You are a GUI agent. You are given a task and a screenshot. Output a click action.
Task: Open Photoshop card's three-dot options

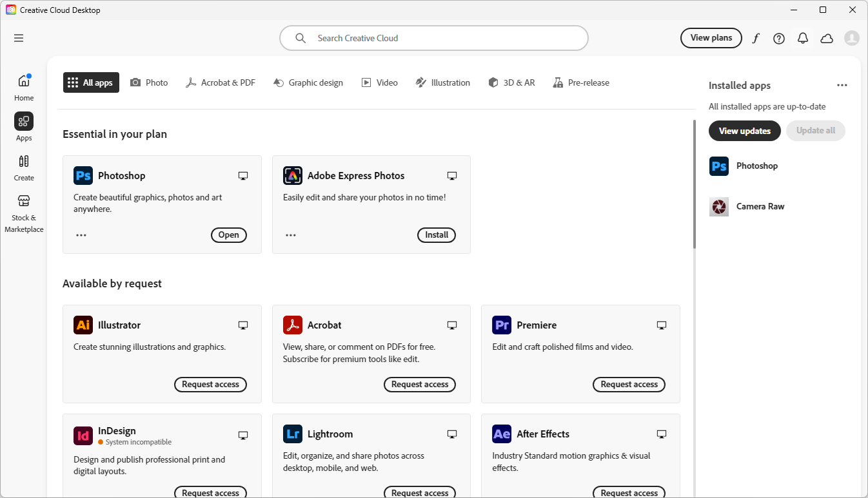81,235
